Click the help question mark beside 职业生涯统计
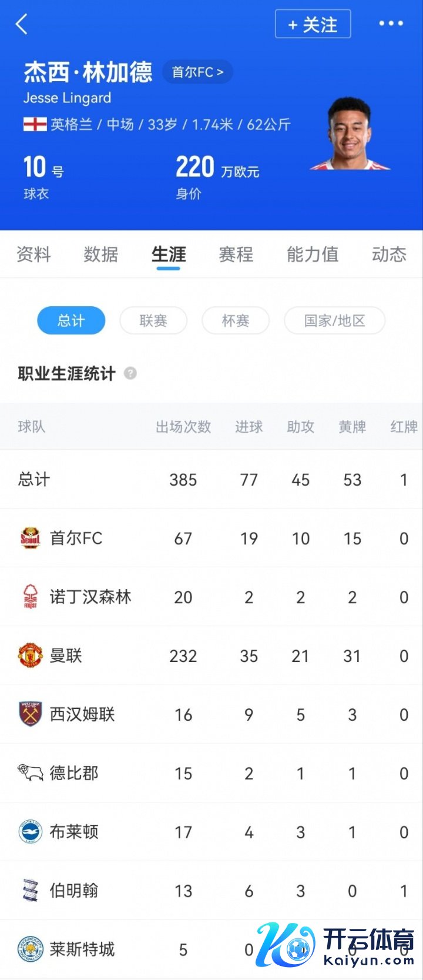Viewport: 423px width, 980px height. [x=130, y=373]
